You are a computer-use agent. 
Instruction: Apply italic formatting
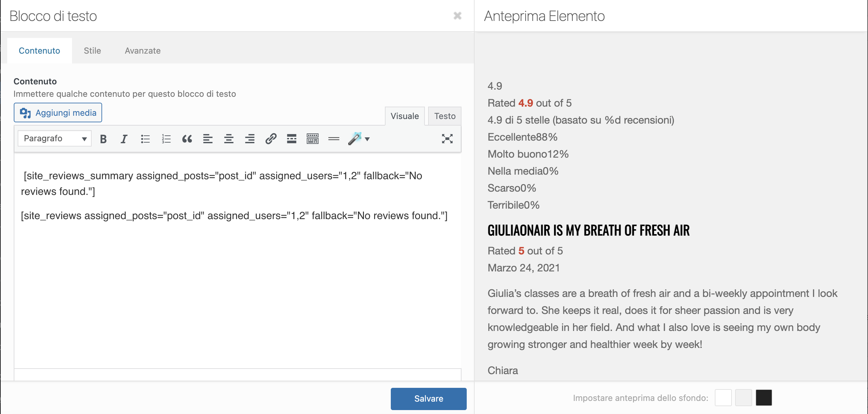(x=124, y=139)
